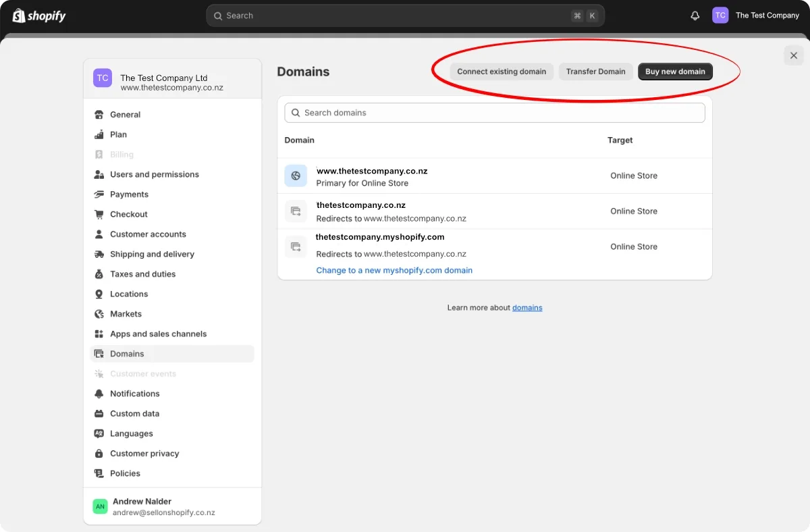Image resolution: width=810 pixels, height=532 pixels.
Task: Go to Customer accounts settings
Action: click(148, 234)
